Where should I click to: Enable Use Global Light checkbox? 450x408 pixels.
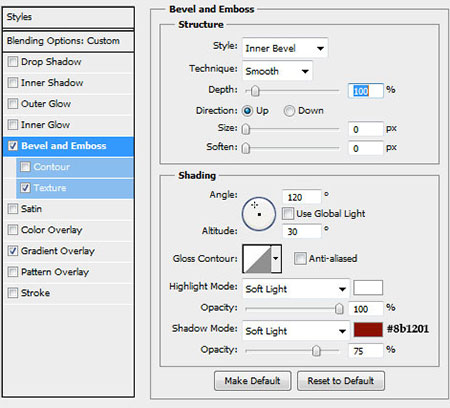click(x=288, y=213)
